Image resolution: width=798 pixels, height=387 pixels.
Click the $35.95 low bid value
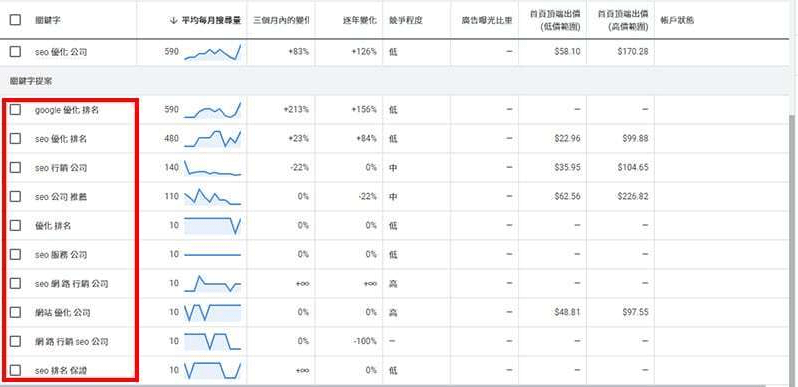tap(568, 168)
